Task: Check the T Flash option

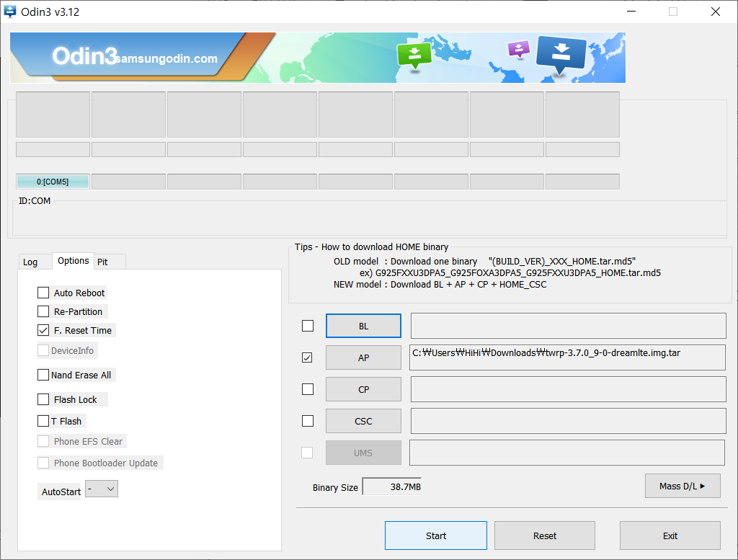Action: pyautogui.click(x=43, y=421)
